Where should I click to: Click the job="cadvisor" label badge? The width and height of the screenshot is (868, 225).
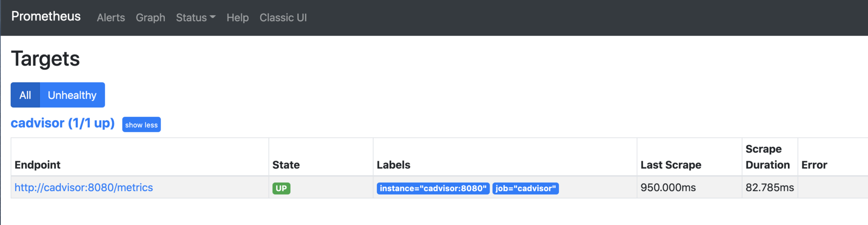(x=526, y=188)
